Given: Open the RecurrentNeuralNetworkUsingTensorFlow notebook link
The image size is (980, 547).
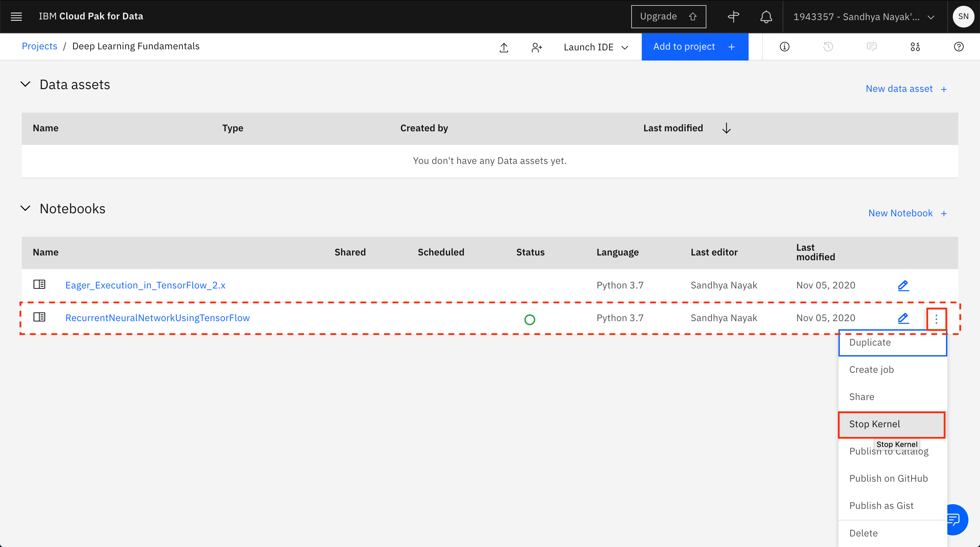Looking at the screenshot, I should pyautogui.click(x=158, y=318).
